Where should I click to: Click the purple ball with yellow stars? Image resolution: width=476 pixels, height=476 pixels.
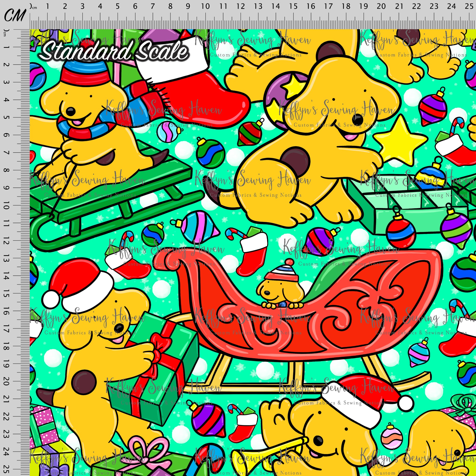283,99
